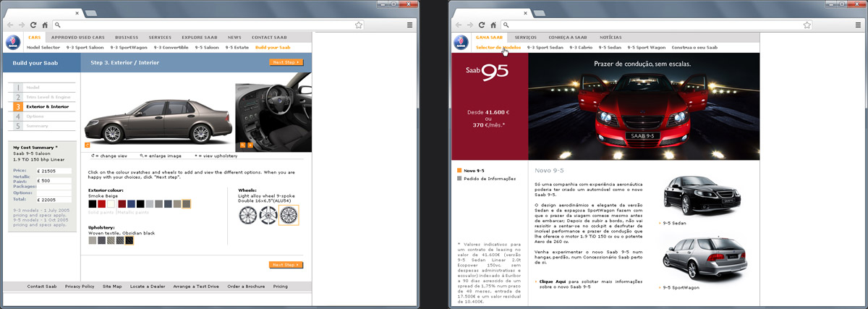This screenshot has width=868, height=309.
Task: Reload the page in the English Saab window
Action: click(34, 25)
